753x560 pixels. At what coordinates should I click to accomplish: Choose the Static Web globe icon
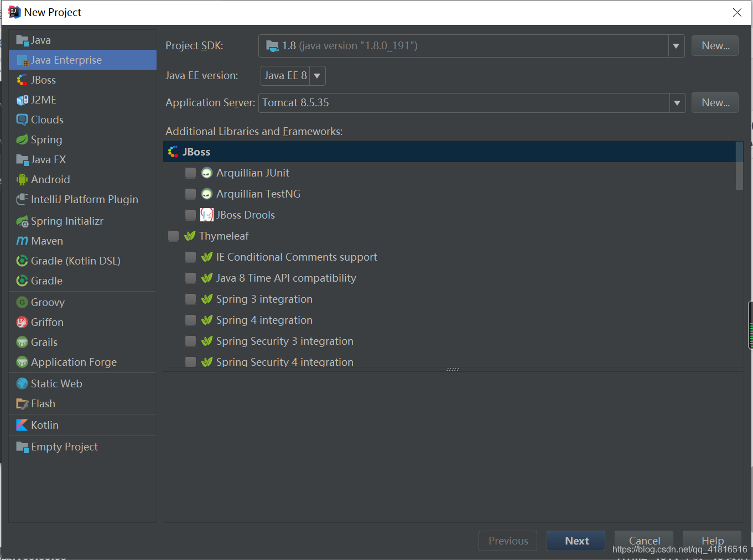(x=22, y=383)
